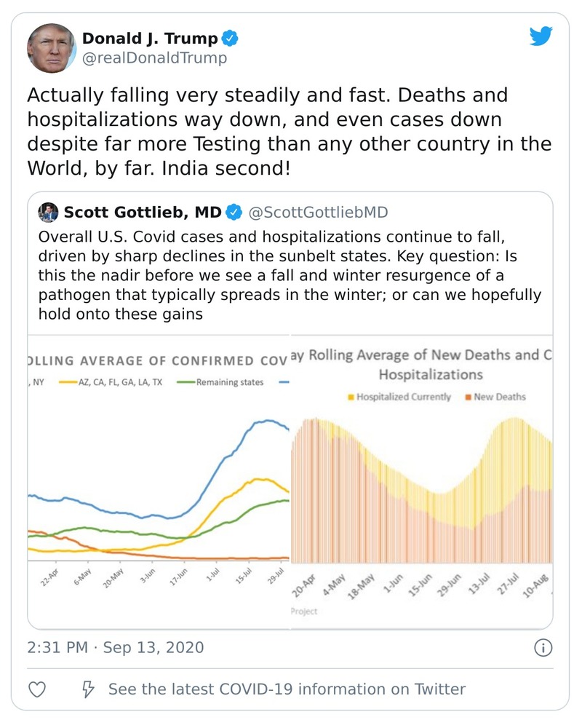
Task: See the latest COVID-19 information link
Action: pos(287,689)
